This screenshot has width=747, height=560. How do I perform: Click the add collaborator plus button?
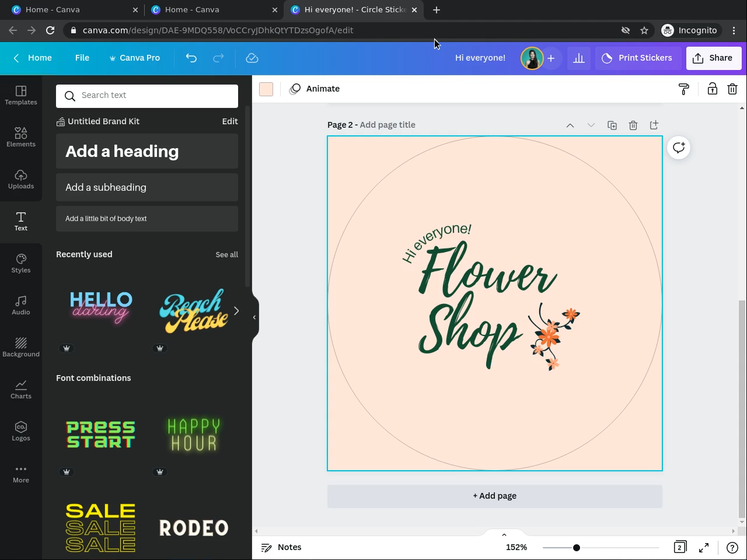tap(551, 58)
